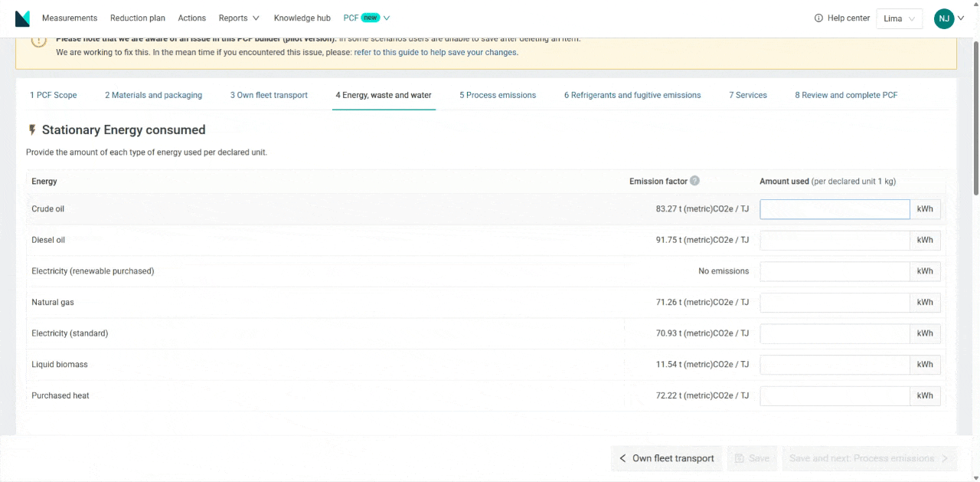
Task: Click the Liquid biomass row label
Action: click(60, 365)
